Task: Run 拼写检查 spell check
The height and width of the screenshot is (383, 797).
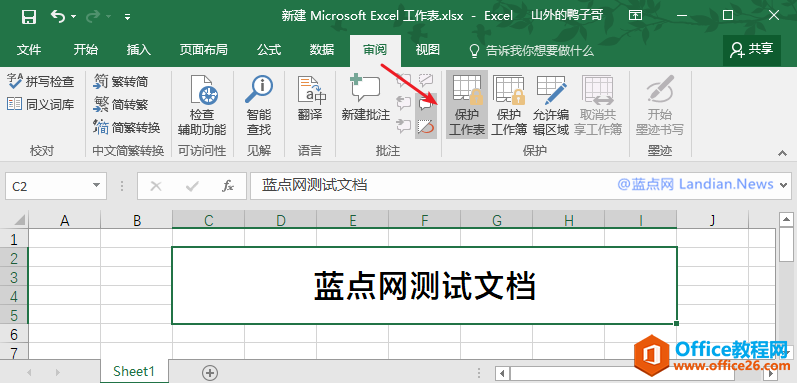Action: click(x=41, y=81)
